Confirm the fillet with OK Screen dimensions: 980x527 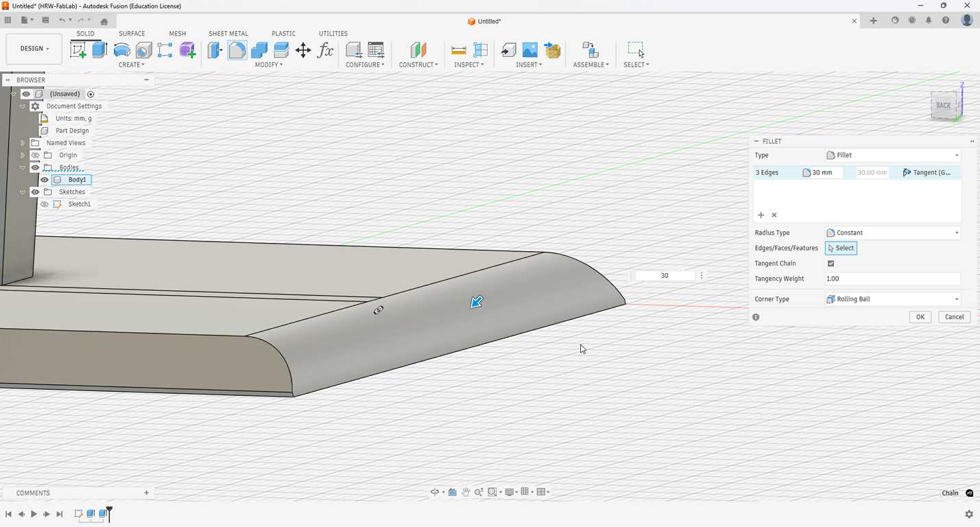[920, 317]
